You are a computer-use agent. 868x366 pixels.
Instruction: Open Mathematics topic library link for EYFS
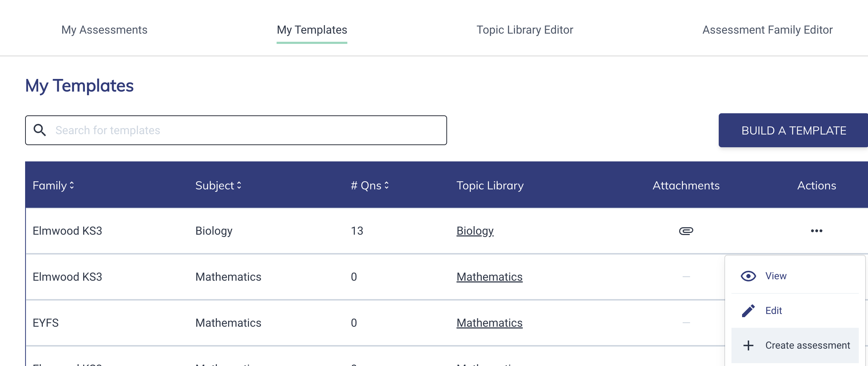[x=490, y=323]
